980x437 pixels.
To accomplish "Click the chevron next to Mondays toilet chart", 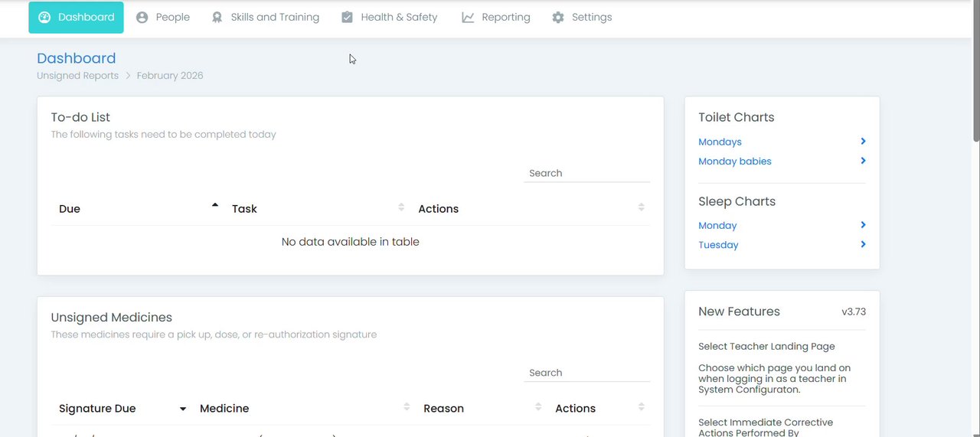I will point(863,142).
